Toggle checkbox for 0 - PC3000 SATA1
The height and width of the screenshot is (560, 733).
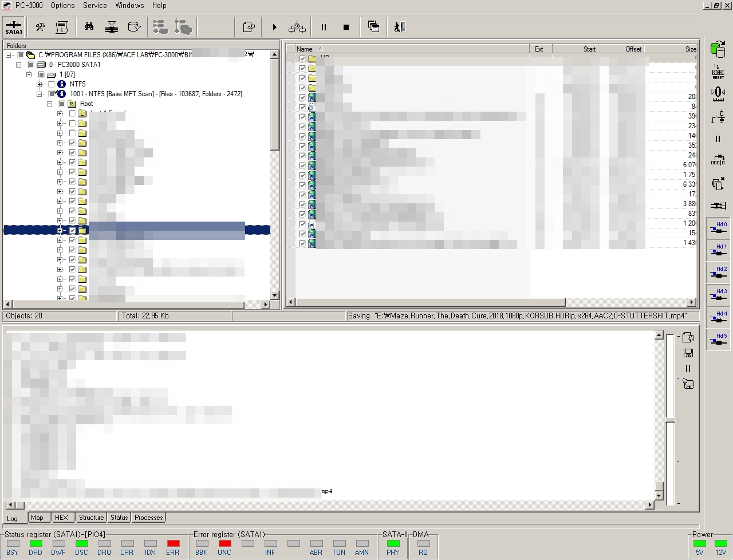(x=31, y=65)
